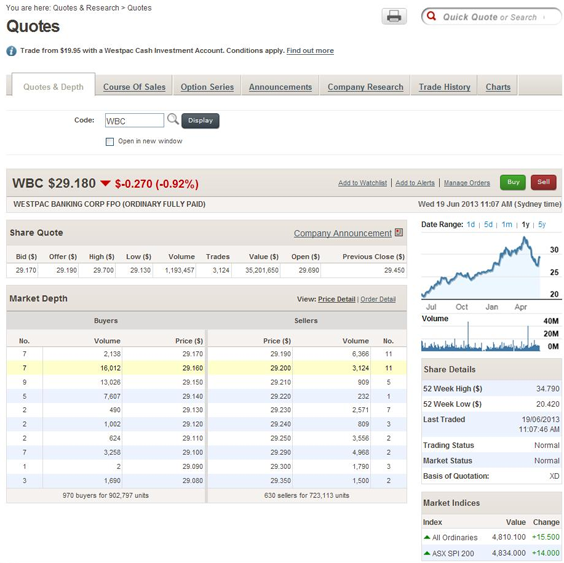Screen dimensions: 564x563
Task: Click the seller price 29.350
Action: (x=281, y=481)
